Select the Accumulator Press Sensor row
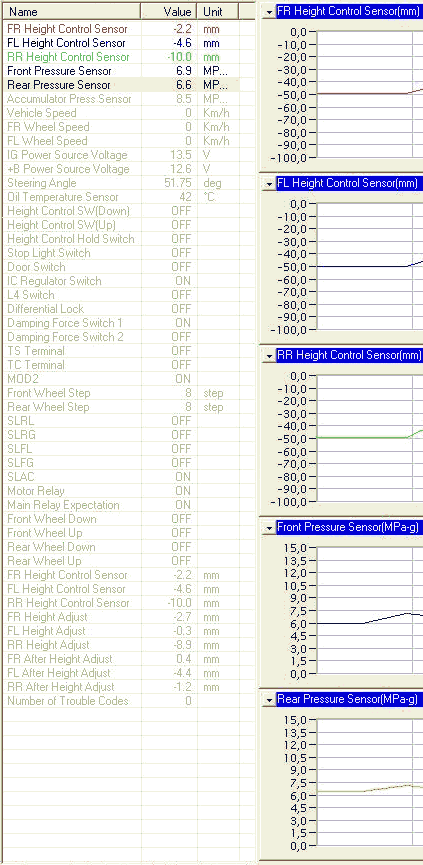Image resolution: width=423 pixels, height=865 pixels. click(128, 99)
